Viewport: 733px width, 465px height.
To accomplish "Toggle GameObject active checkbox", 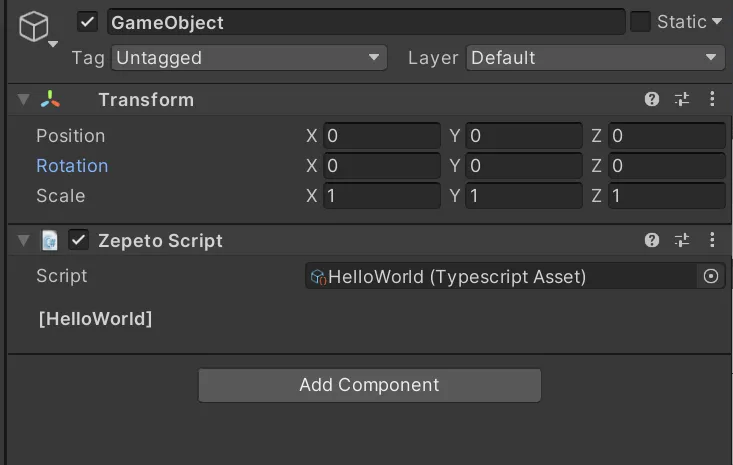I will pos(87,22).
